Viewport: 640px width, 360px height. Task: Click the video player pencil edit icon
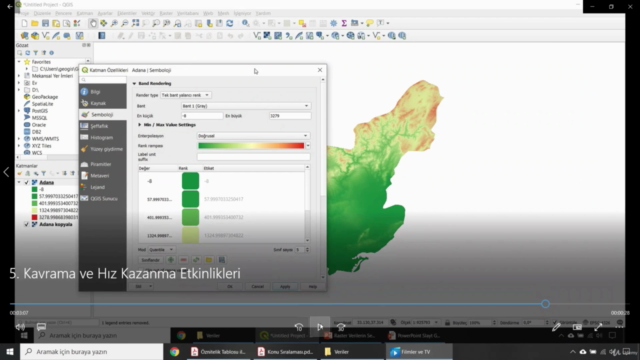(x=556, y=327)
